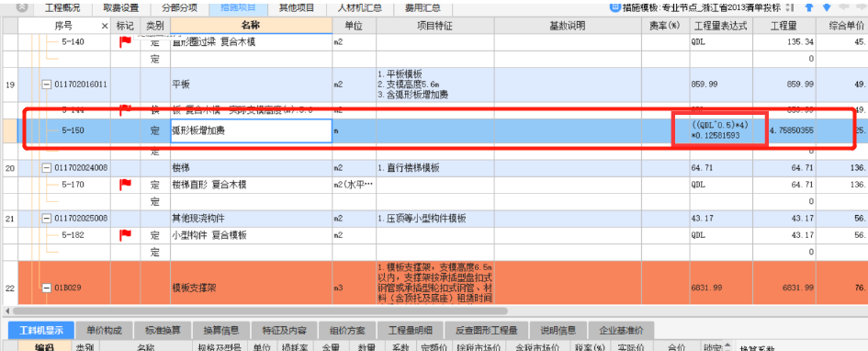Click the blue up arrow in the toolbar
Viewport: 868px width, 351px height.
click(809, 7)
